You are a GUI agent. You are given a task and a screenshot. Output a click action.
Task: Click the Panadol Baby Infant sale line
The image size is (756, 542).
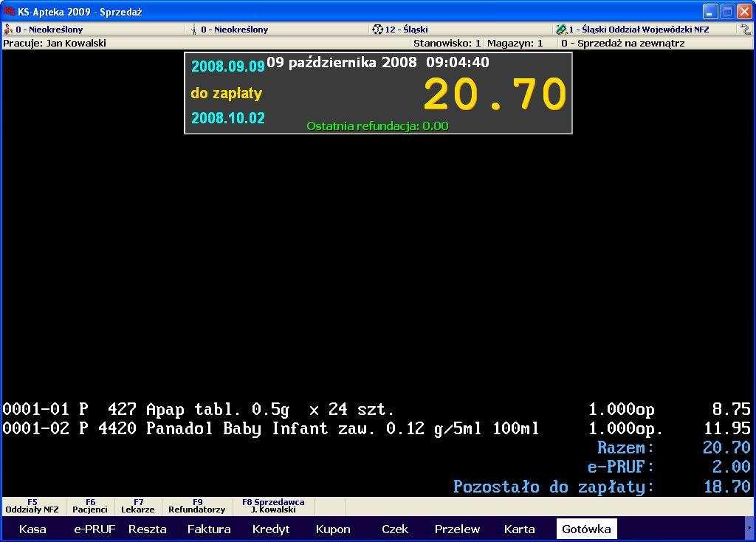pyautogui.click(x=376, y=428)
